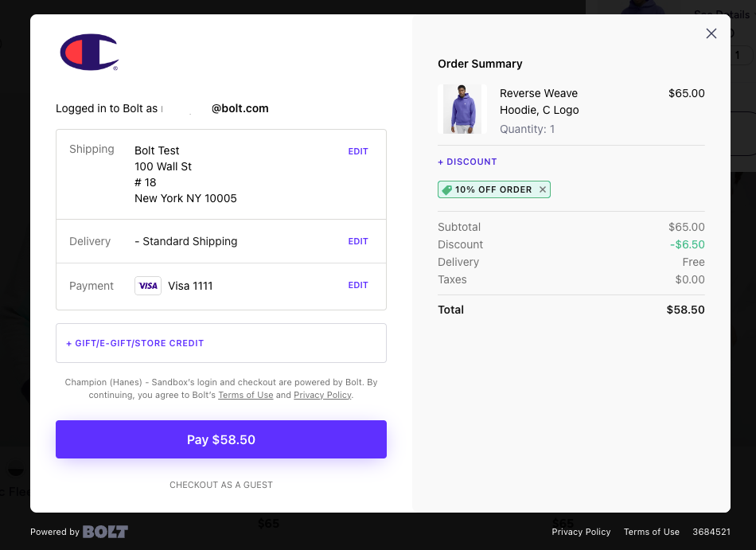Click the Reverse Weave Hoodie product name
756x550 pixels.
tap(539, 102)
